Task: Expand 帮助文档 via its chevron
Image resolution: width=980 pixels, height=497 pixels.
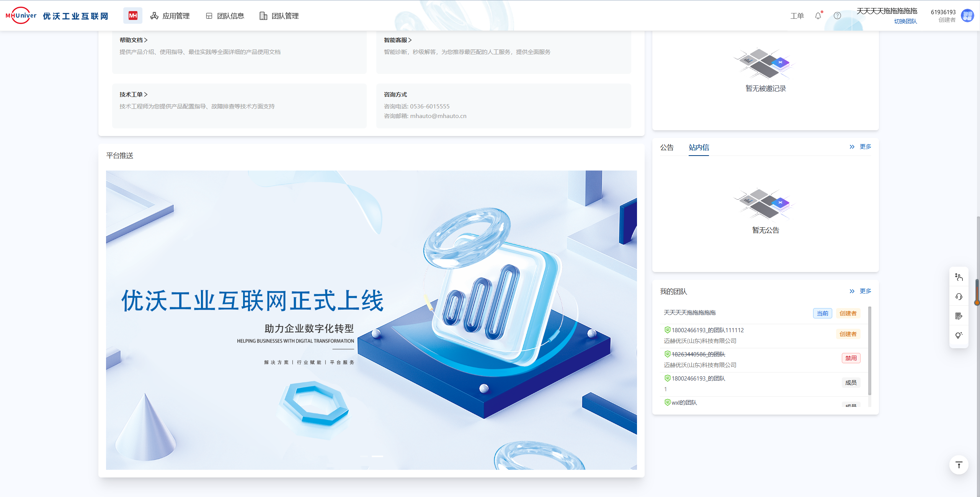Action: [146, 40]
